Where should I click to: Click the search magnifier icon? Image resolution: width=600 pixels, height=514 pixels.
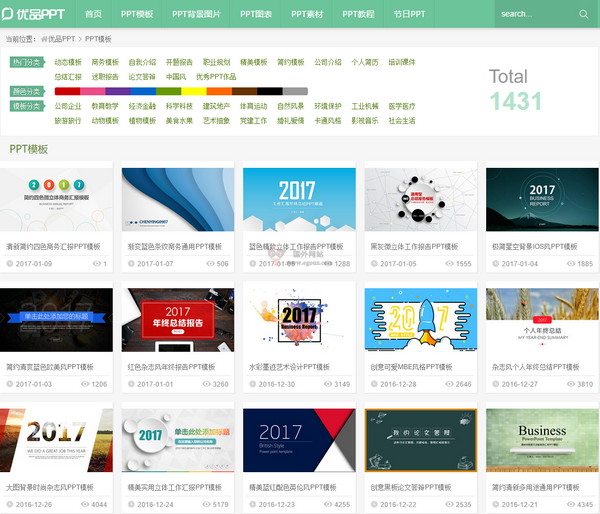point(584,14)
